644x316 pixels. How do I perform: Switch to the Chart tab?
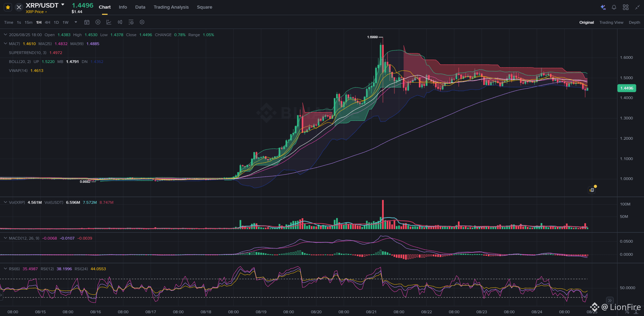pos(105,7)
